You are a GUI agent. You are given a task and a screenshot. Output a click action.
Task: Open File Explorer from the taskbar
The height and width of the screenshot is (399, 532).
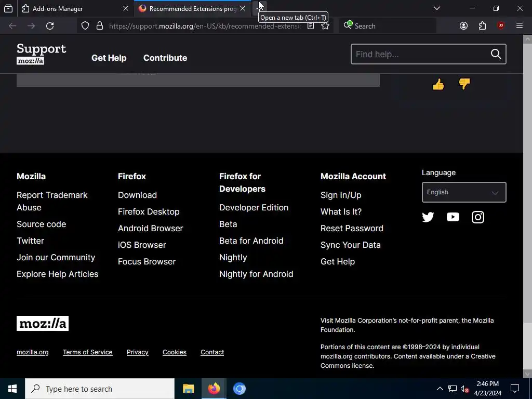[x=188, y=389]
